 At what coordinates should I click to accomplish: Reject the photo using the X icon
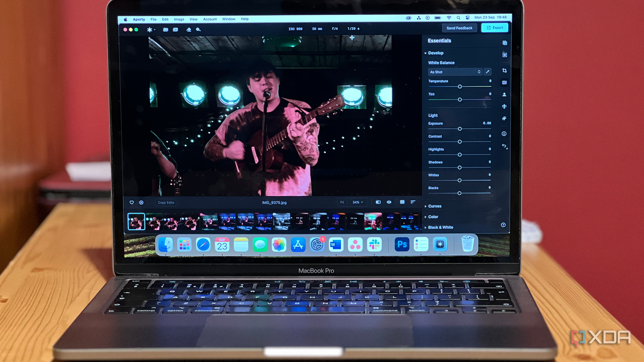click(142, 203)
